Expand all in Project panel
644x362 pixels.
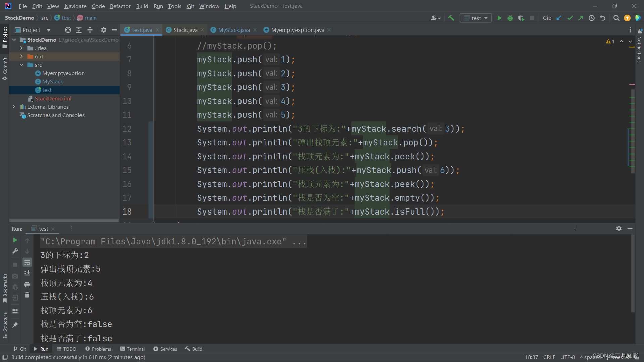tap(79, 30)
